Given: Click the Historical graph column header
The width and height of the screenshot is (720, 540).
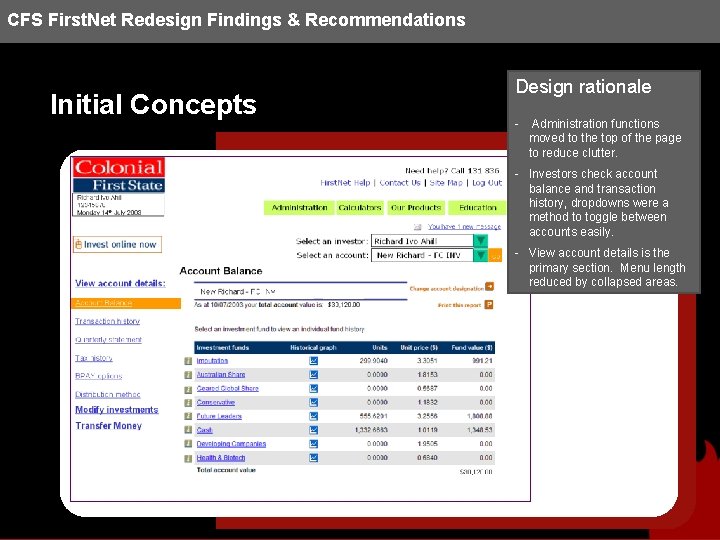Looking at the screenshot, I should pos(314,348).
